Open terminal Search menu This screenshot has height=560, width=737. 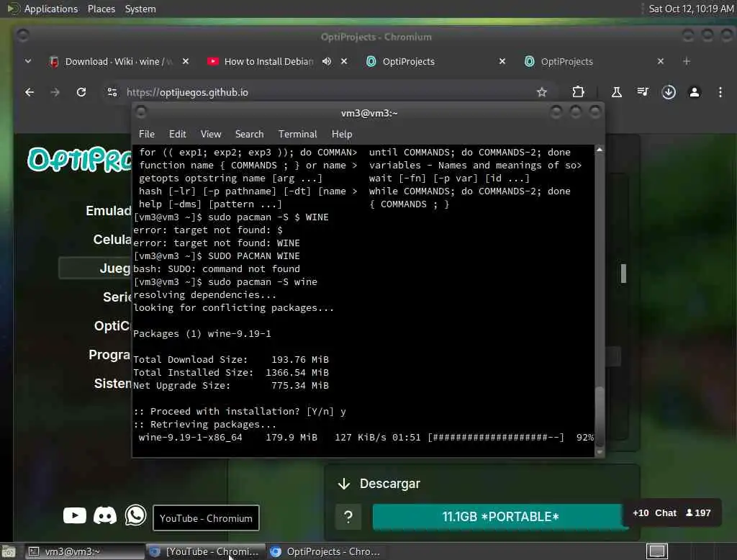pos(249,134)
